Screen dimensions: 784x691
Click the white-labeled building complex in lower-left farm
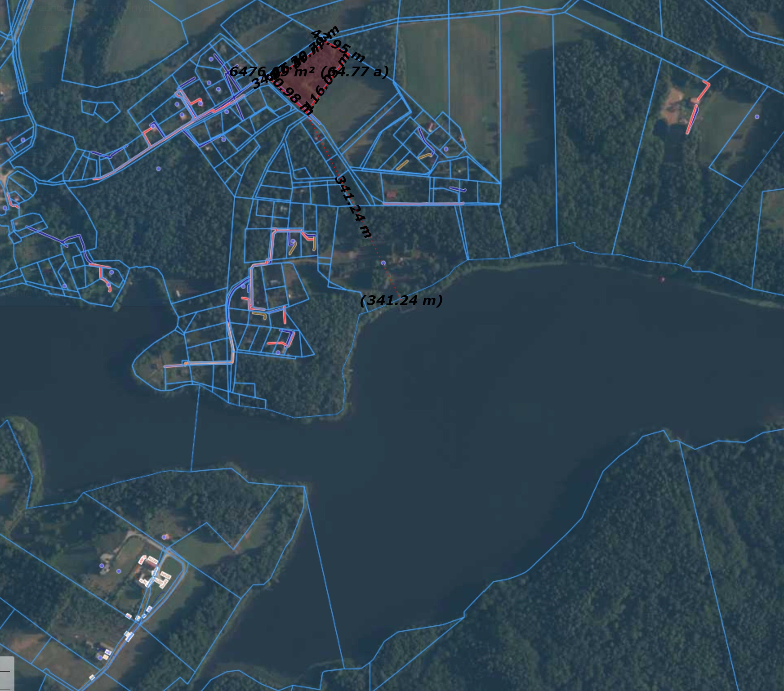pyautogui.click(x=153, y=571)
